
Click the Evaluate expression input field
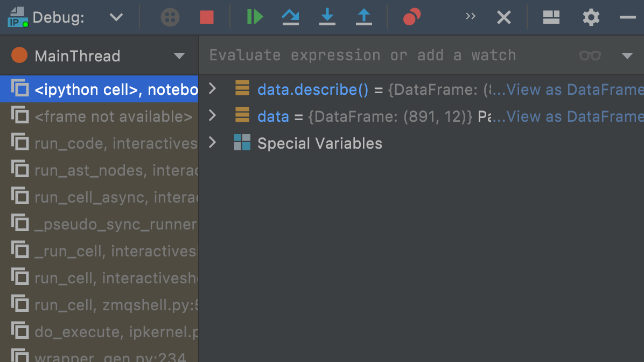click(x=377, y=55)
